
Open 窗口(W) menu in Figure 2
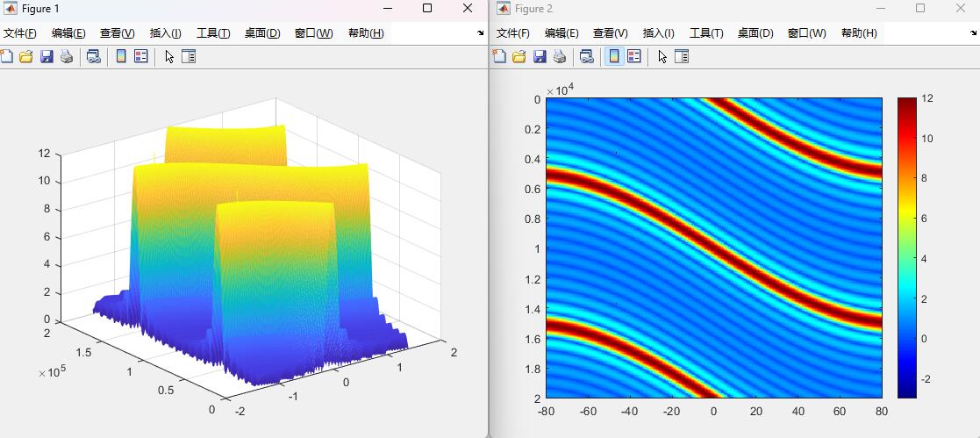(x=807, y=33)
